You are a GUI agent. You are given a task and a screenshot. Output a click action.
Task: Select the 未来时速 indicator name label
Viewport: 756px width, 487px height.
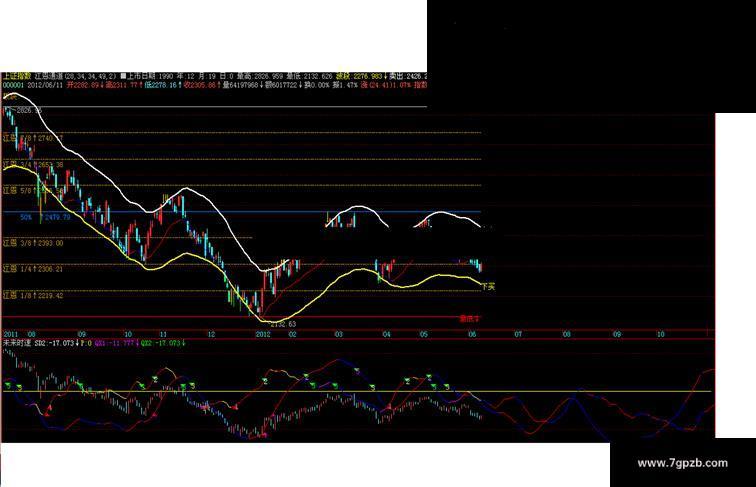[17, 343]
